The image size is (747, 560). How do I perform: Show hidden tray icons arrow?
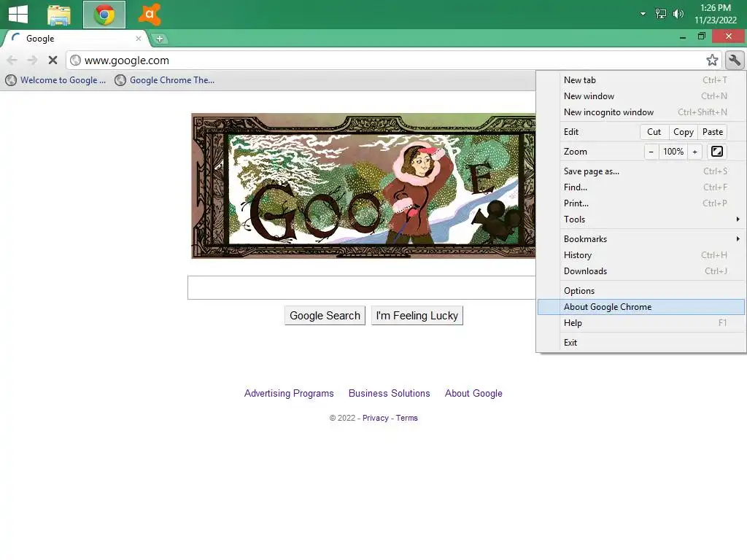(x=643, y=14)
